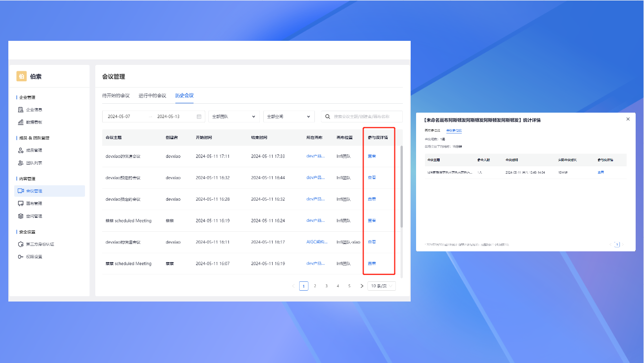644x363 pixels.
Task: Select 会议管理 camera icon in sidebar
Action: point(21,191)
